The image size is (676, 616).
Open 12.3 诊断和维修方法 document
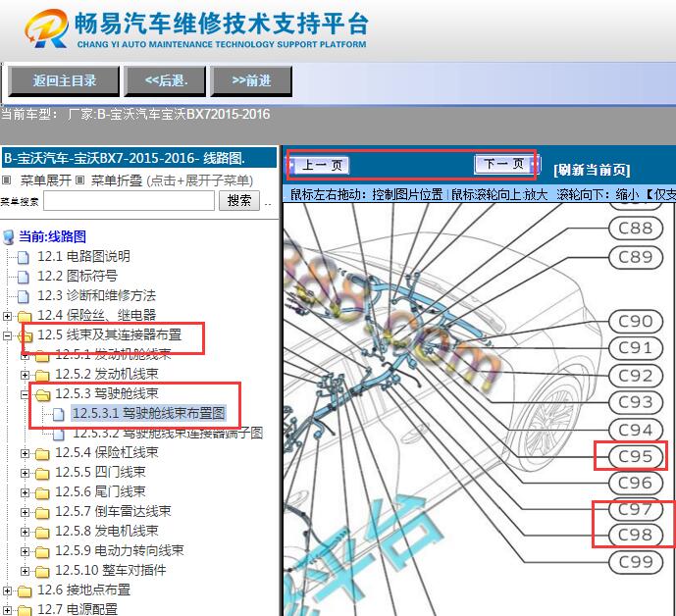(x=96, y=295)
